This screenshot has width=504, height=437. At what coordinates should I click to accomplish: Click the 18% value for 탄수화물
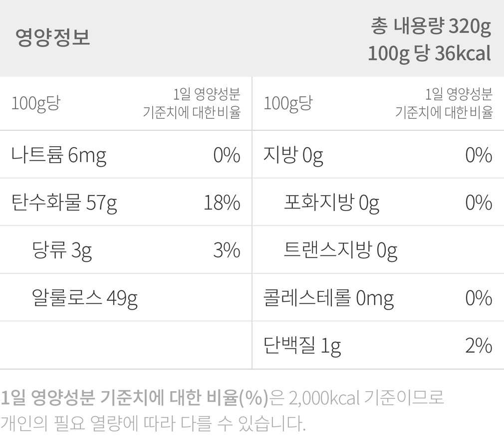pos(222,204)
